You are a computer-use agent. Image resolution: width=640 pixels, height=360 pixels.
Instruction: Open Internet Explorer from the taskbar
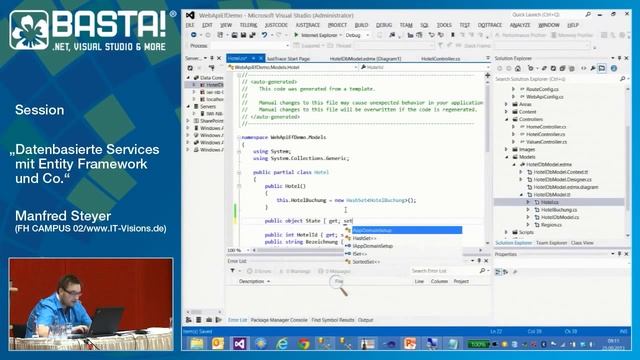click(x=282, y=344)
